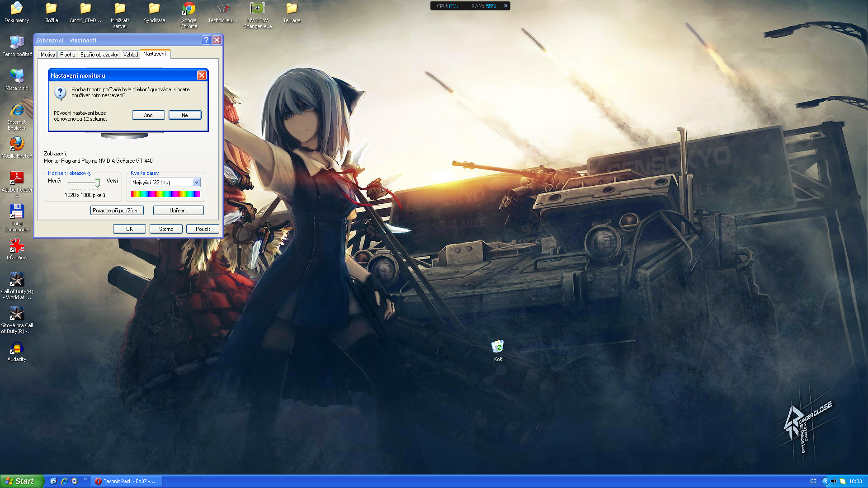Click the CPU RAM widget expand arrow
868x488 pixels.
[505, 6]
